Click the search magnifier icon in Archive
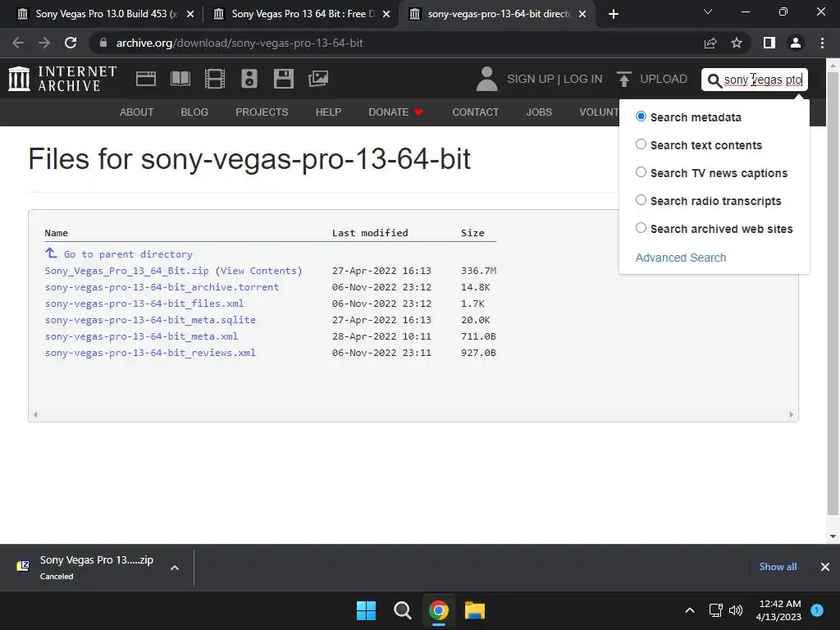Image resolution: width=840 pixels, height=630 pixels. pyautogui.click(x=714, y=80)
